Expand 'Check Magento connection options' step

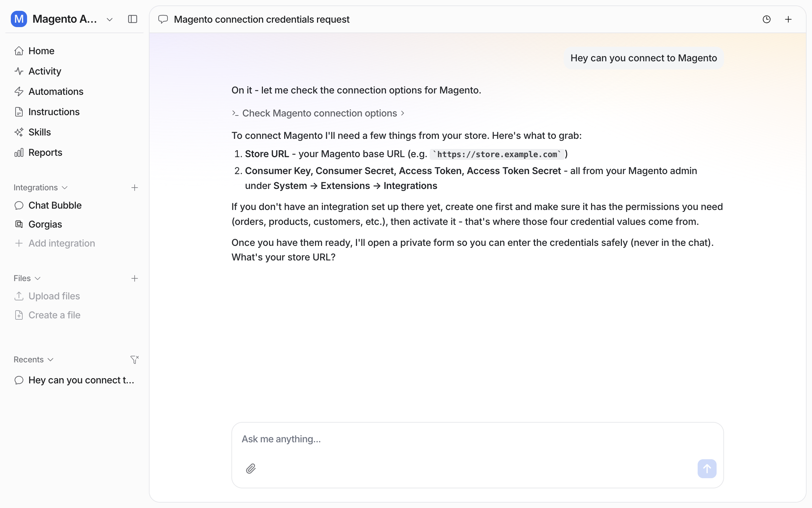tap(318, 113)
